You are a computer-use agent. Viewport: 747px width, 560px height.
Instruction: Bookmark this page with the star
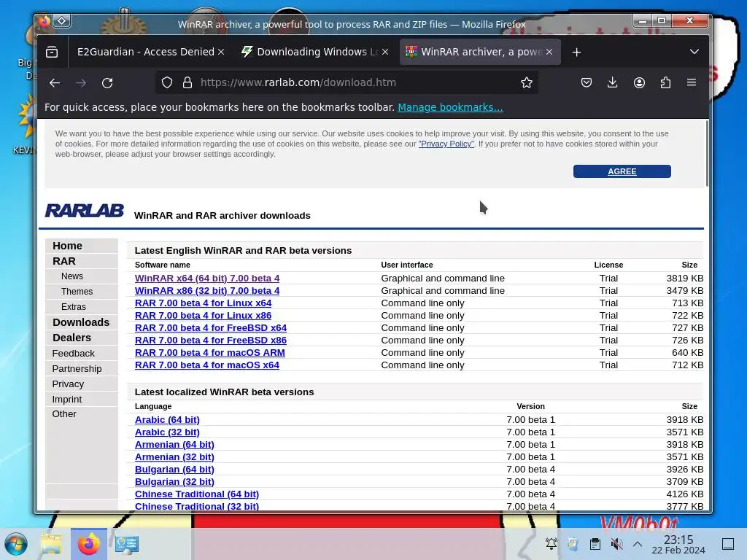tap(527, 83)
